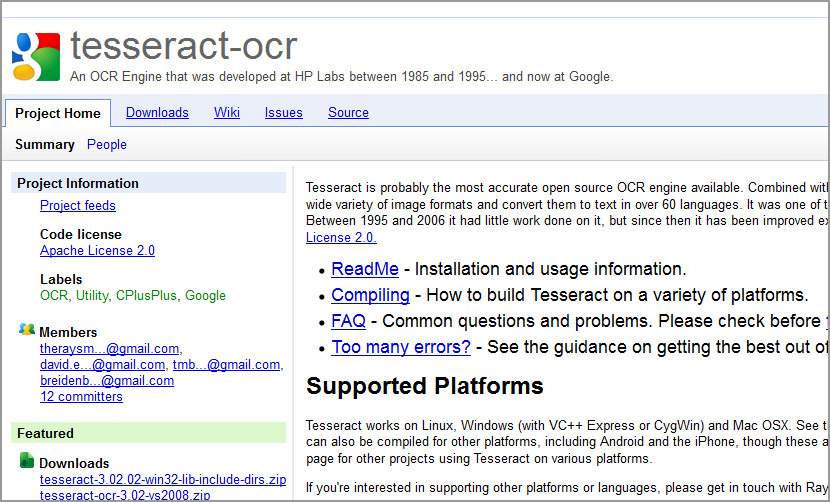Click the green Downloads icon in Featured
The width and height of the screenshot is (830, 502).
(26, 460)
